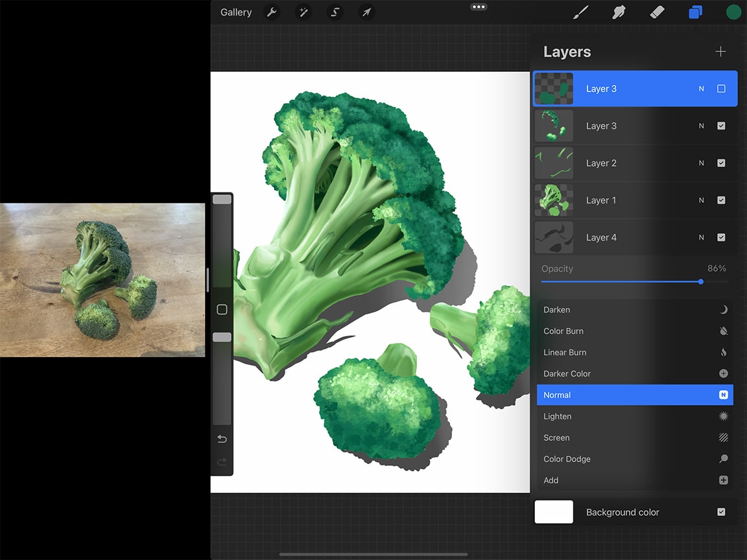Open the Actions wrench menu
Image resolution: width=747 pixels, height=560 pixels.
coord(272,12)
